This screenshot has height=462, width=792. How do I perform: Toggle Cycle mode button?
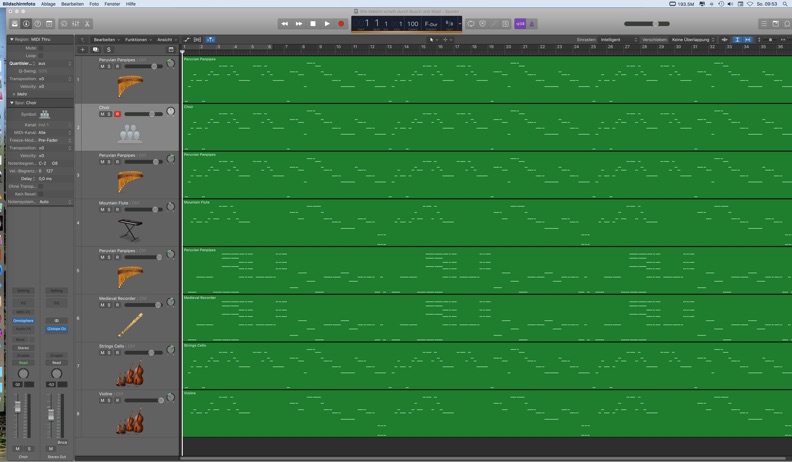[471, 24]
